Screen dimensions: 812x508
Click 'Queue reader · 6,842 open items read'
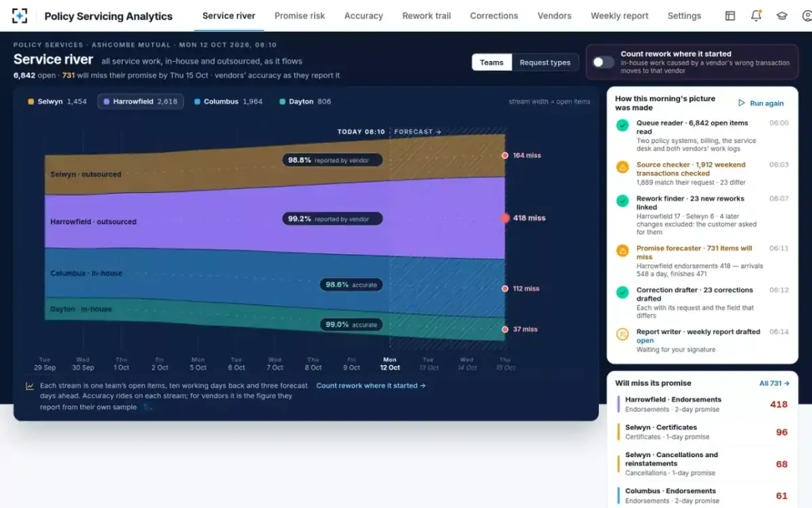pos(692,127)
